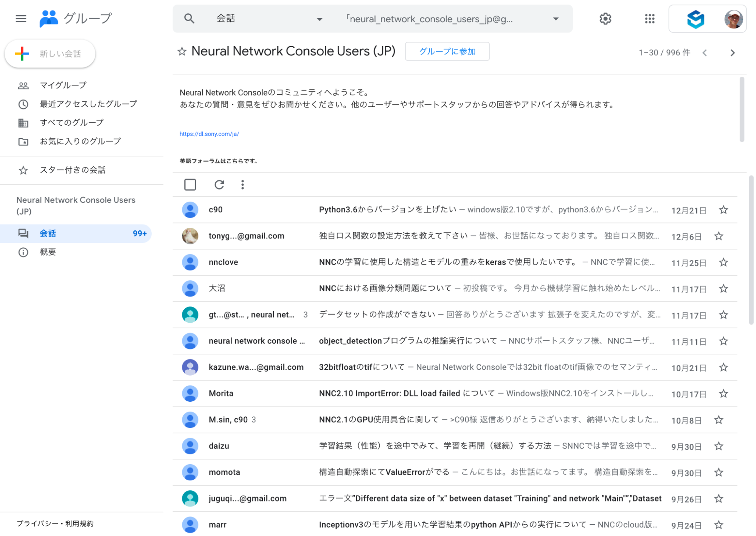Click the marr user avatar
This screenshot has width=756, height=536.
point(190,525)
